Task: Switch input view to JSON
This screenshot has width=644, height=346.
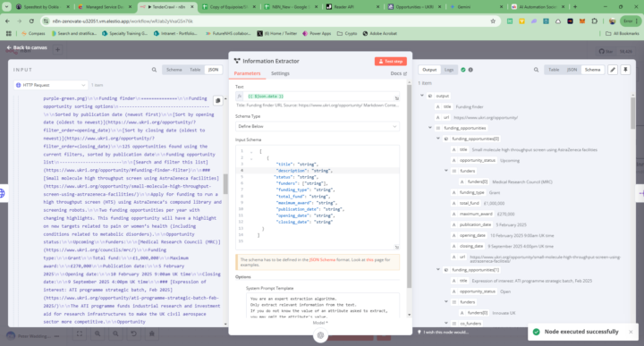Action: [213, 70]
